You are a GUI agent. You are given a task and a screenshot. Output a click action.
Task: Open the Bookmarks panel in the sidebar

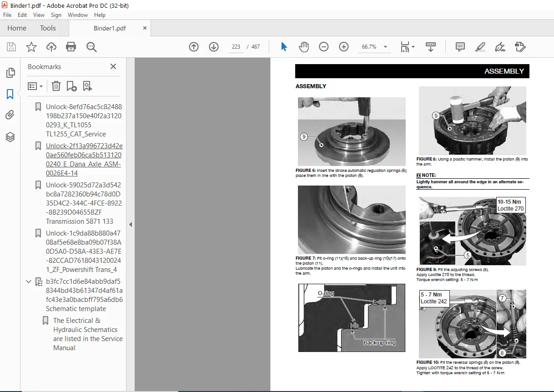coord(10,94)
